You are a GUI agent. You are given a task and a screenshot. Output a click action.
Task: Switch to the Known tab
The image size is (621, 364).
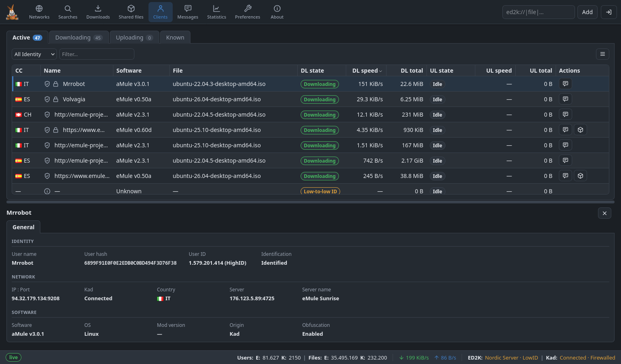(x=175, y=38)
